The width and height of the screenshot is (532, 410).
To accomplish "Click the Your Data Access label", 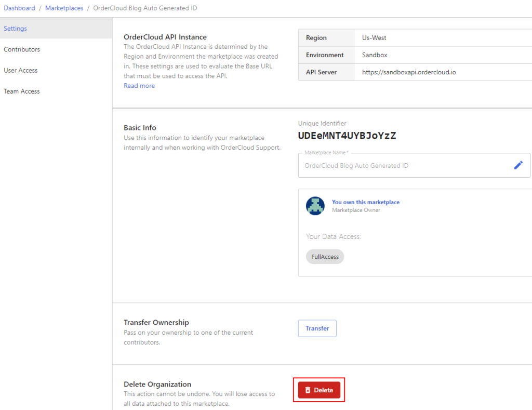I will coord(334,236).
